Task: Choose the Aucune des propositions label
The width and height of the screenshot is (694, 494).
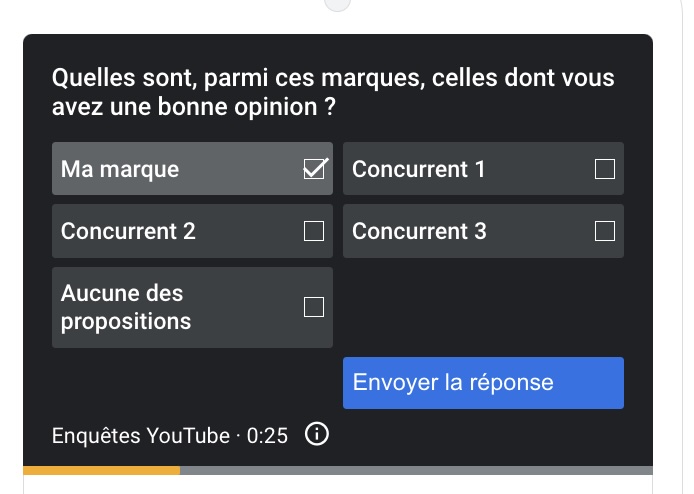Action: pos(126,307)
